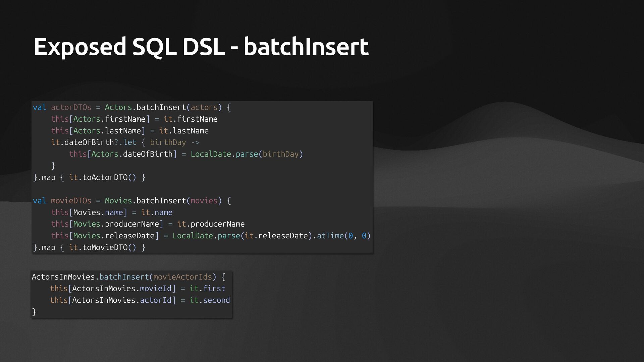The height and width of the screenshot is (362, 644).
Task: Click 'LocalDate.parse(birthDay)' expression
Action: pyautogui.click(x=247, y=154)
